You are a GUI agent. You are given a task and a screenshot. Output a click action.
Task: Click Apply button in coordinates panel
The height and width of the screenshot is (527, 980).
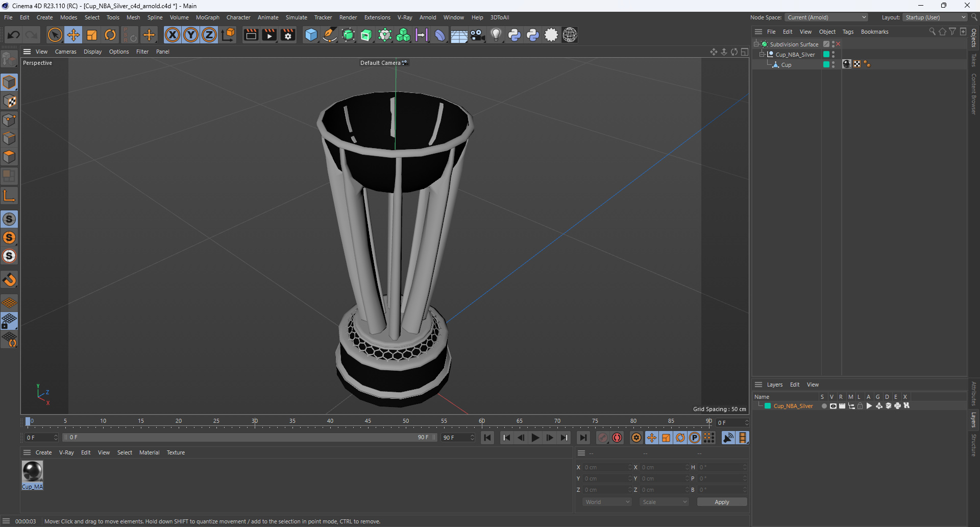722,502
